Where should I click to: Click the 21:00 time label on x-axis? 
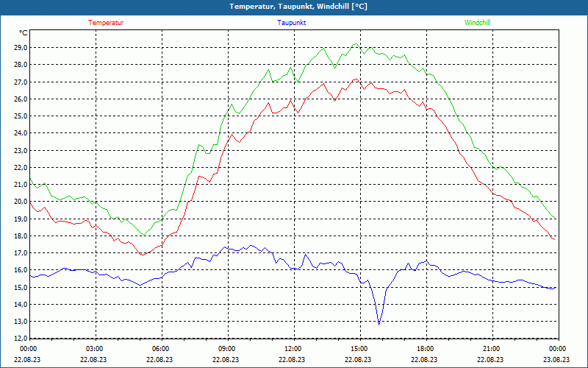pos(491,349)
